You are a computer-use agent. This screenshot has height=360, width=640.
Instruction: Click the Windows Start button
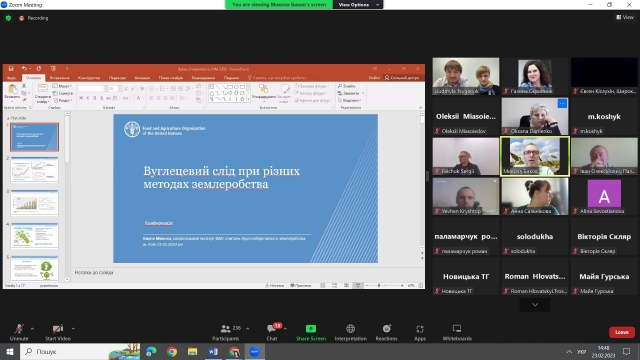[10, 351]
